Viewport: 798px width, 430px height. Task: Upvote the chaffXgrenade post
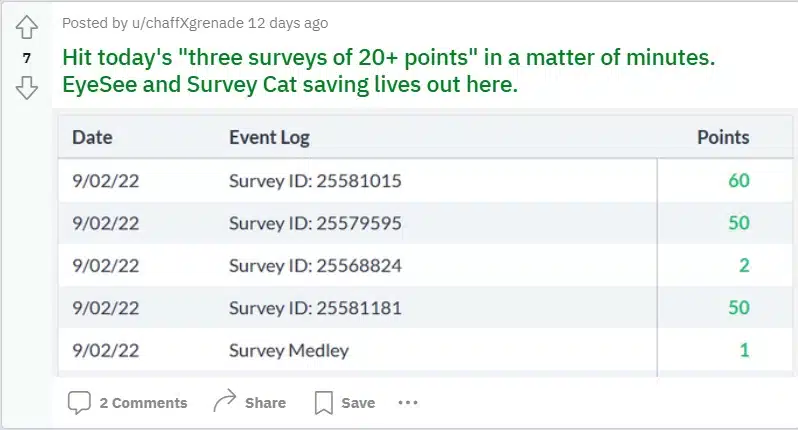pos(27,27)
